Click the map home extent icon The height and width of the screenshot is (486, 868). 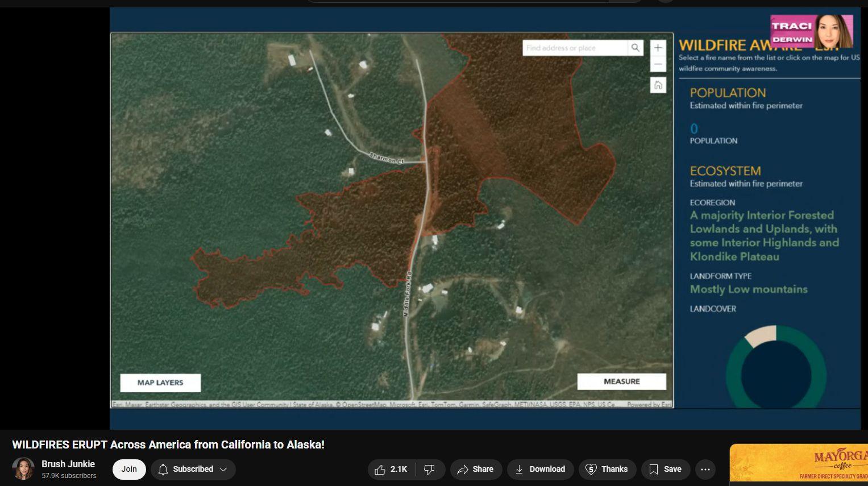click(x=658, y=85)
